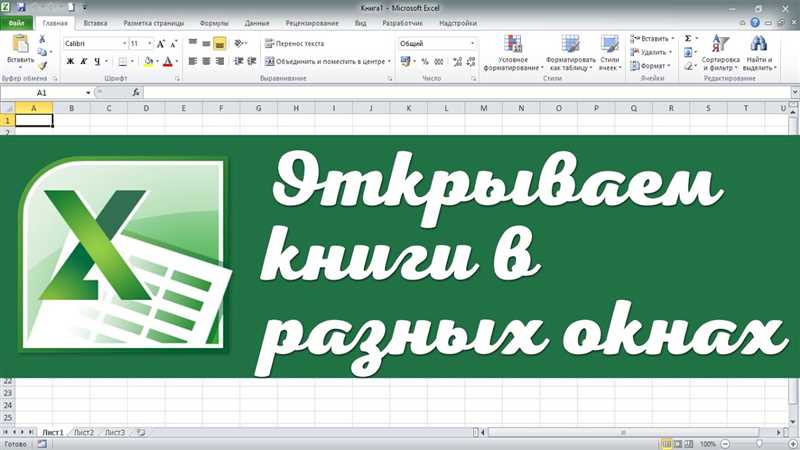Open the font size 11 dropdown
This screenshot has width=800, height=450.
click(149, 44)
